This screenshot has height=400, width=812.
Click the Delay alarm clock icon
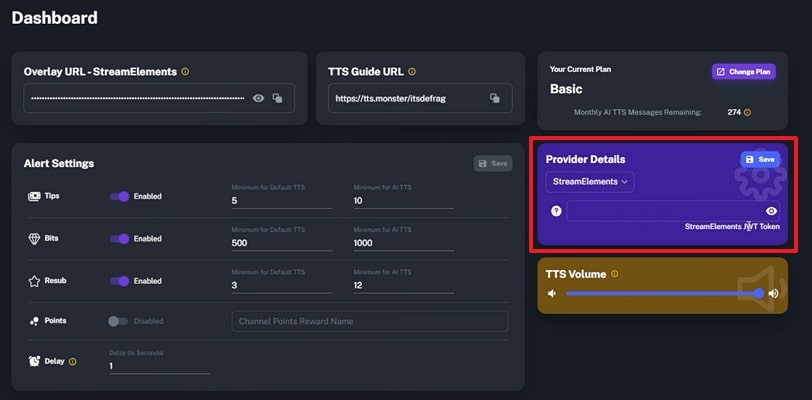tap(34, 361)
